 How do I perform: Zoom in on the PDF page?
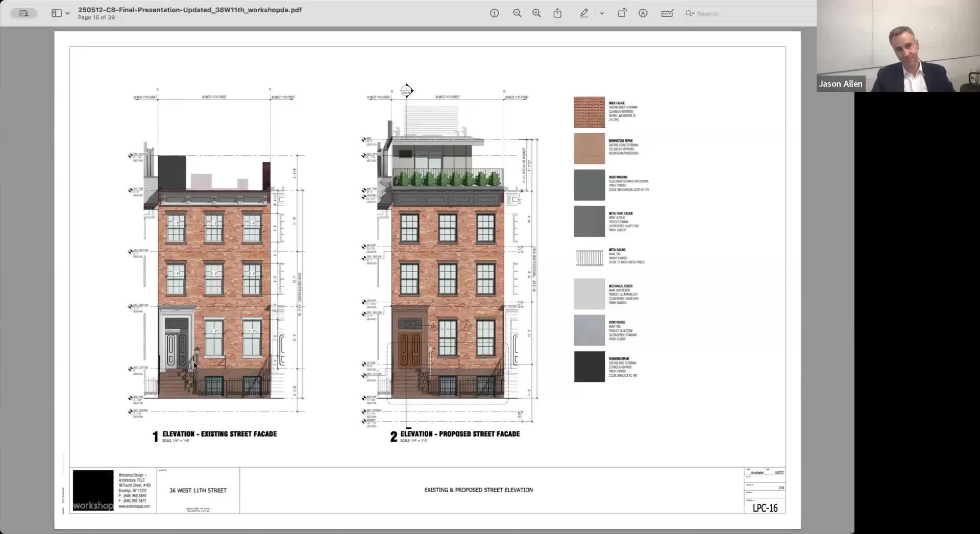pos(536,14)
